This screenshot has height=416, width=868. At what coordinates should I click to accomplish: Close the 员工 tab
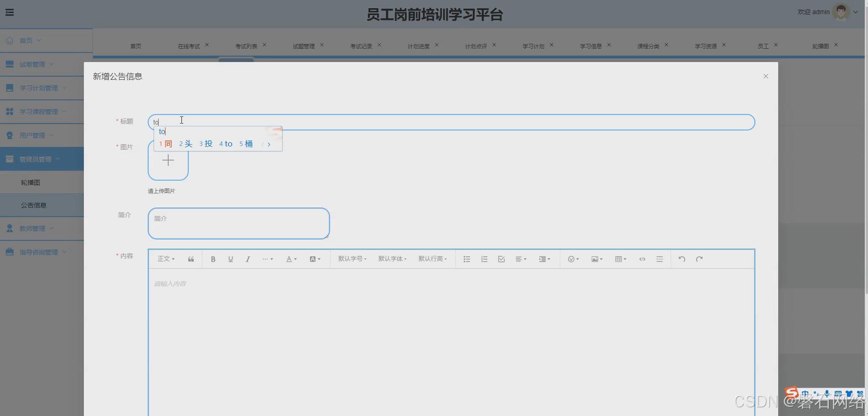coord(776,45)
